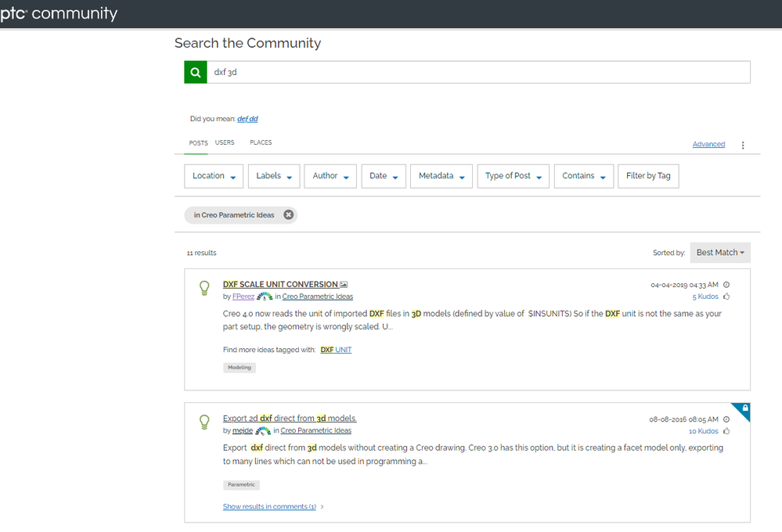Open Creo Parametric Ideas link in second result
Screen dimensions: 782x532
(315, 431)
